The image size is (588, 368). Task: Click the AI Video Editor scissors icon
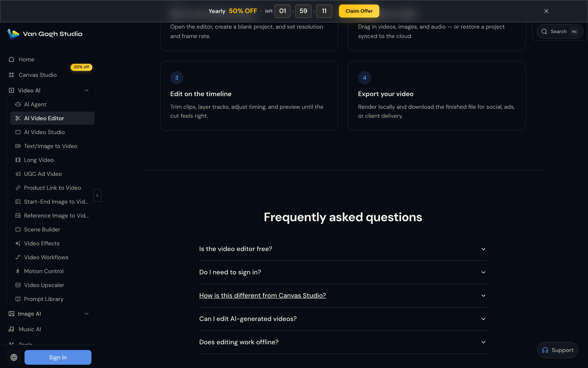pos(18,118)
